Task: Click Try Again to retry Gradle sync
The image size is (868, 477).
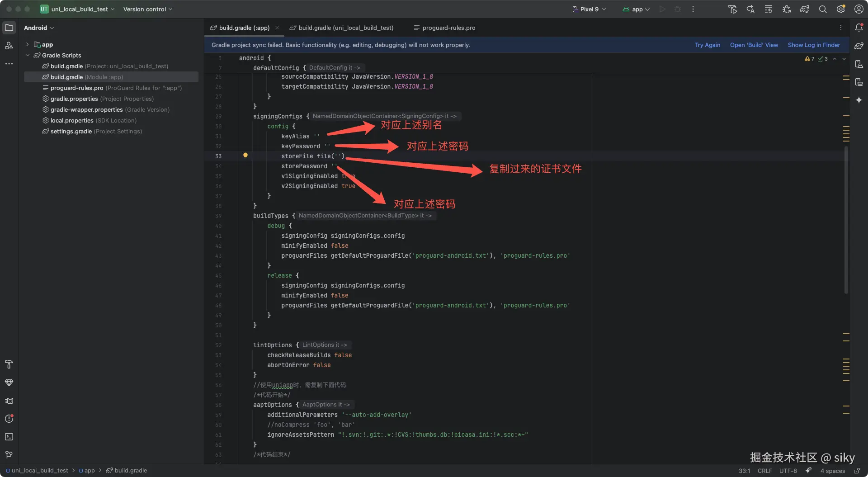Action: 707,45
